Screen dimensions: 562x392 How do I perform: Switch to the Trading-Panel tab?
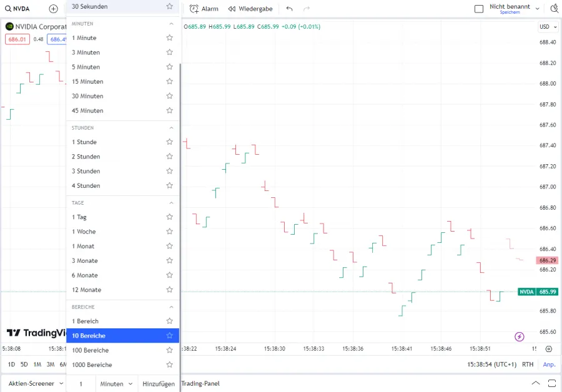200,383
